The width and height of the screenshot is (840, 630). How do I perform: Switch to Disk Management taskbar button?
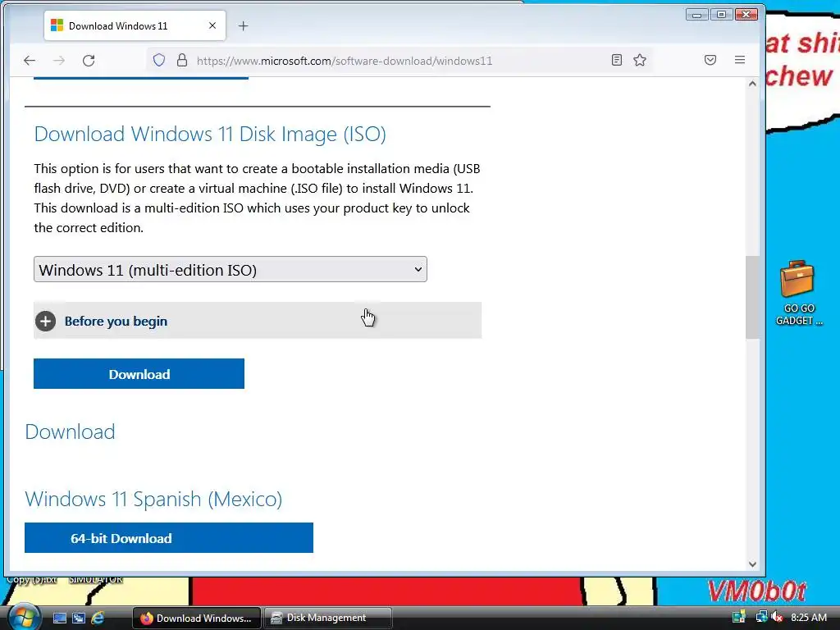coord(328,618)
